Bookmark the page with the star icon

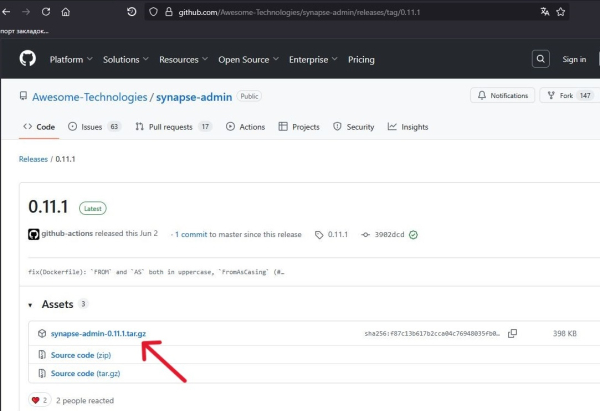click(x=561, y=12)
